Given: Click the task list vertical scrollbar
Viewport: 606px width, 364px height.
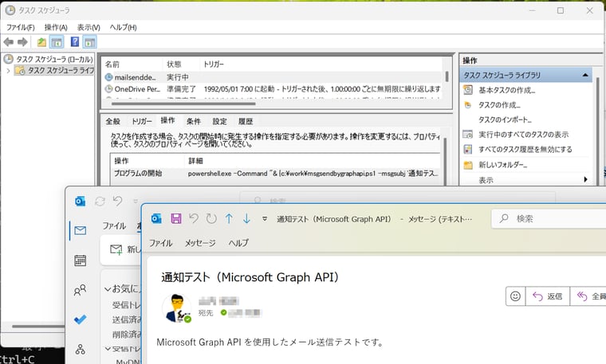Looking at the screenshot, I should click(x=447, y=76).
